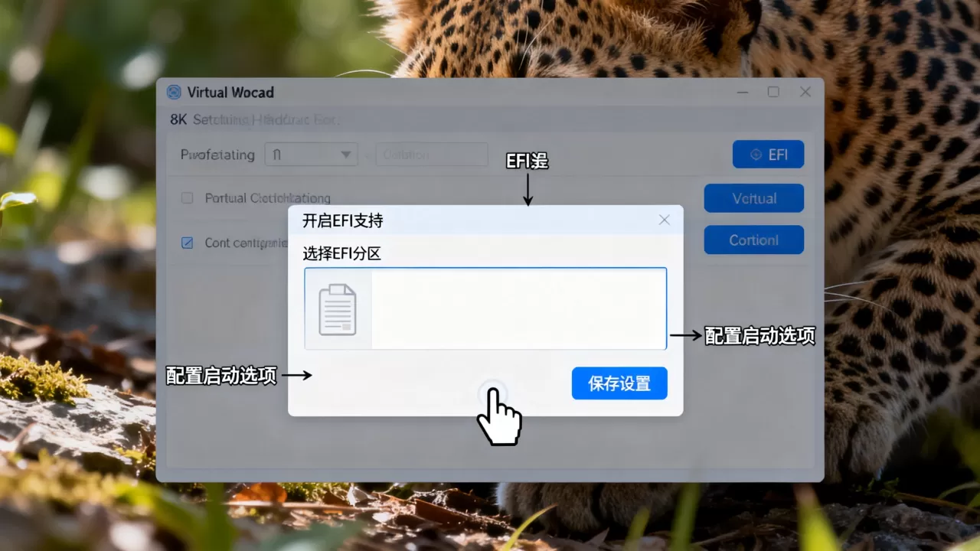Close the 开启EFI支持 dialog
Image resolution: width=980 pixels, height=551 pixels.
click(664, 220)
